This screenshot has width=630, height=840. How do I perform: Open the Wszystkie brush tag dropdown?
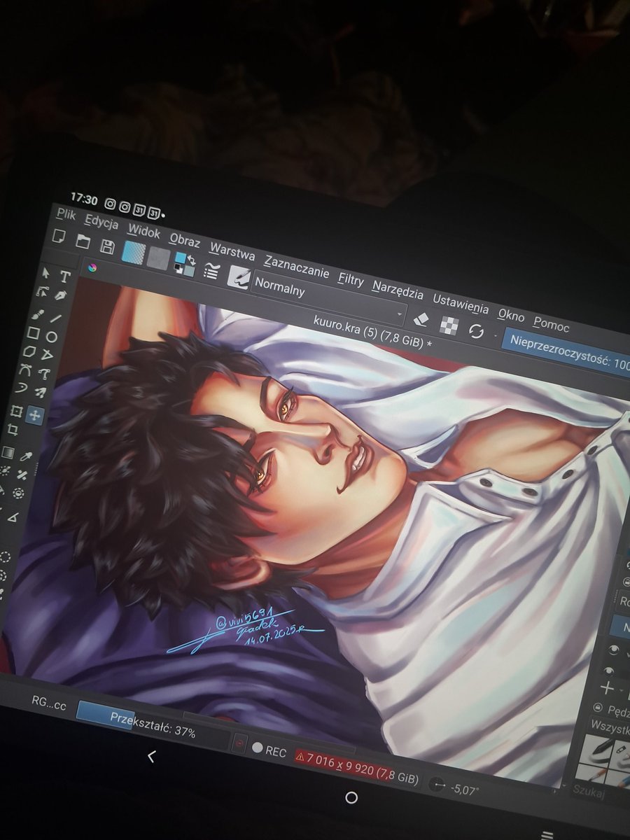(x=609, y=726)
